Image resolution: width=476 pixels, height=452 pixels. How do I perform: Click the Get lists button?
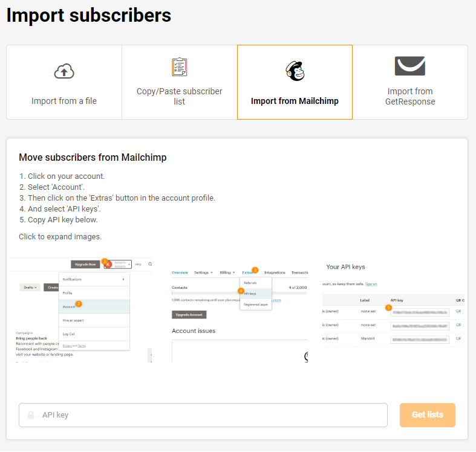(428, 415)
